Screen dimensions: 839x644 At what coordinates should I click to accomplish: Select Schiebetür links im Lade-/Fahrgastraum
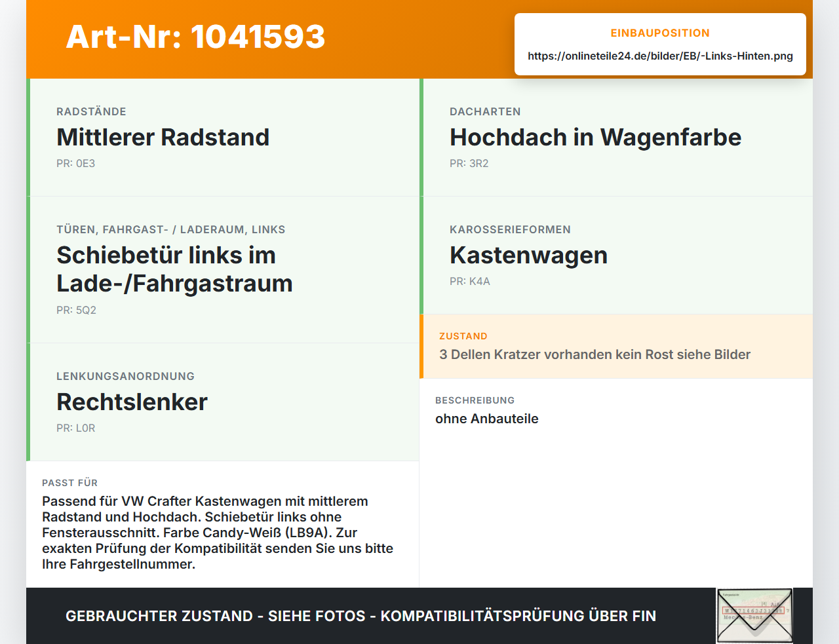coord(174,269)
